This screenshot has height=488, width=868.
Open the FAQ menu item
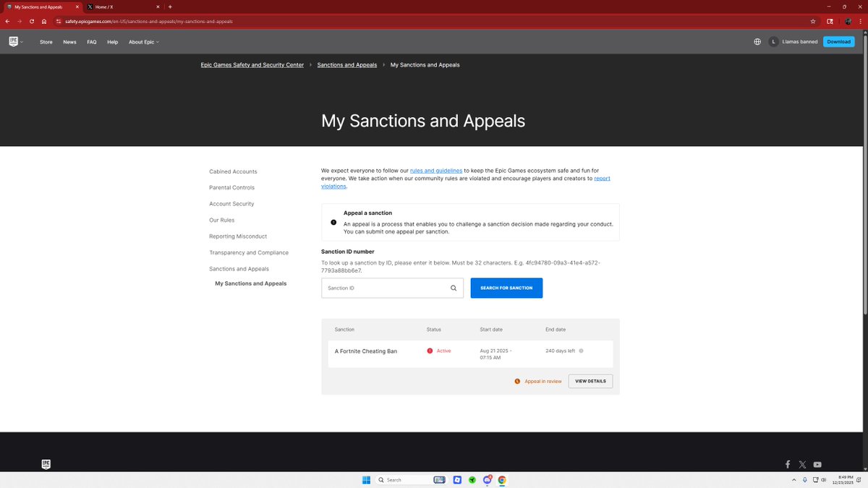[x=92, y=42]
